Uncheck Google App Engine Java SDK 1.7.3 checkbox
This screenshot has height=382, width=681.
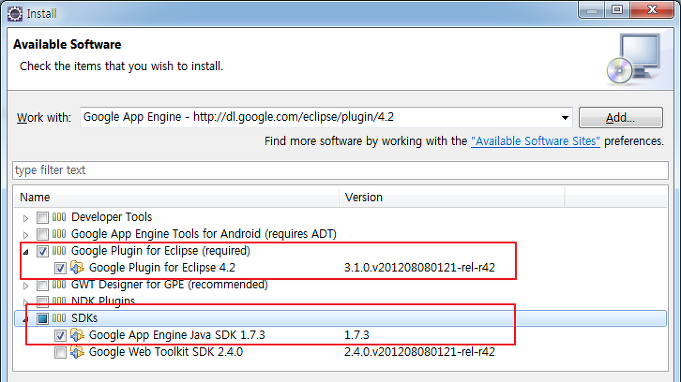click(x=60, y=336)
